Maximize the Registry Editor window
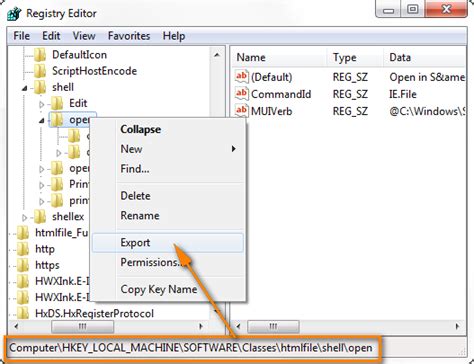Screen dimensions: 474x364 pyautogui.click(x=412, y=9)
